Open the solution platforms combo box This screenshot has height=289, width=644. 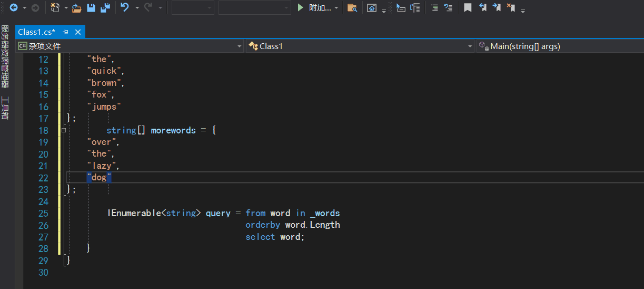point(254,7)
